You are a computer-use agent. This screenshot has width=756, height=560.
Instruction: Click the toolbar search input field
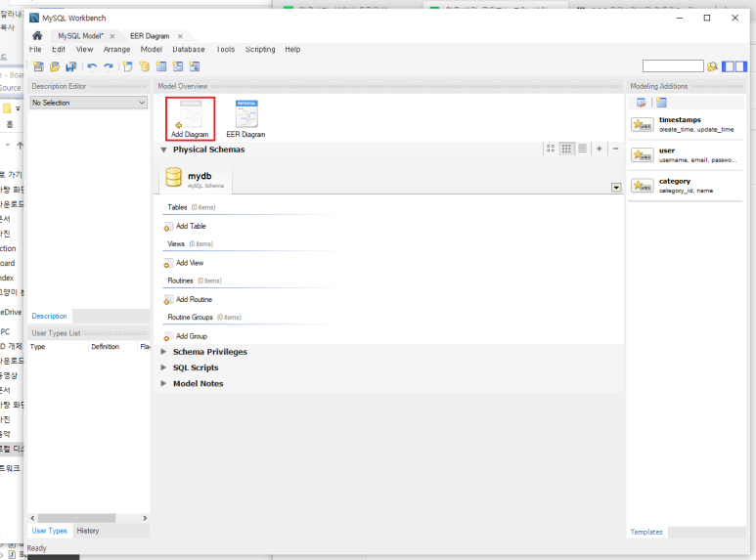[673, 66]
